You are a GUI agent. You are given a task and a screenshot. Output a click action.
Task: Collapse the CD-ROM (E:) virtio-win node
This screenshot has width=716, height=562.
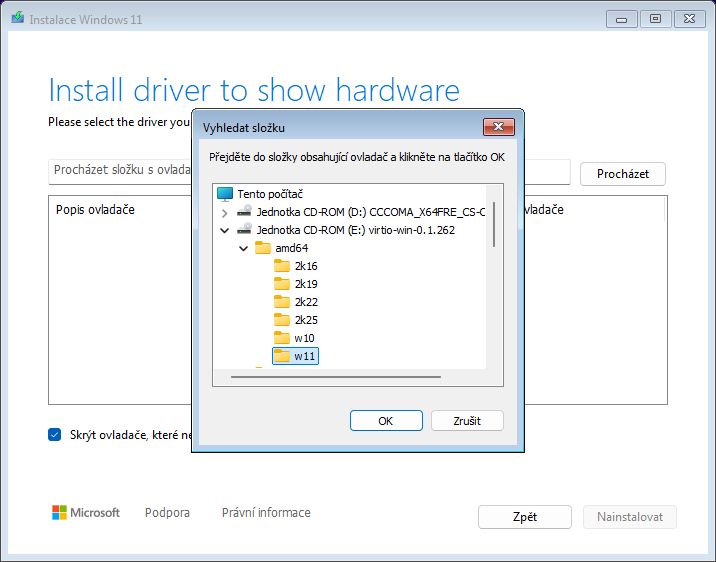pyautogui.click(x=224, y=231)
